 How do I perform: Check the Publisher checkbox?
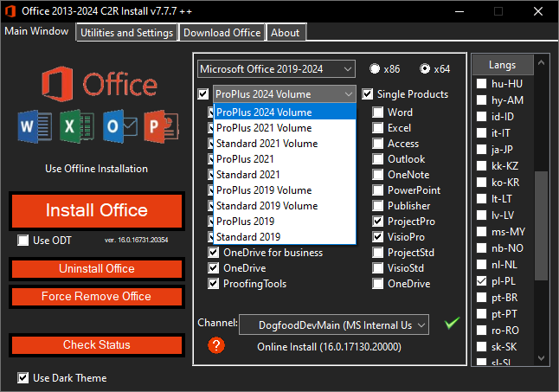point(377,206)
